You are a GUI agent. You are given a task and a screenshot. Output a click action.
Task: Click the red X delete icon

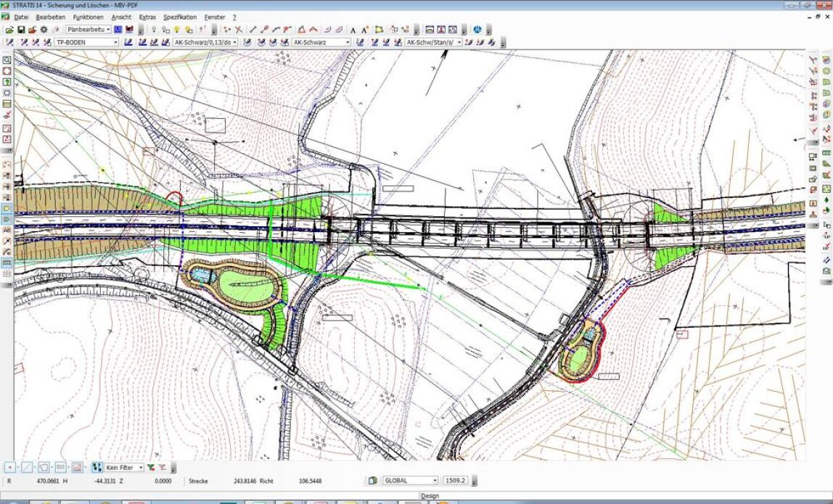(239, 30)
